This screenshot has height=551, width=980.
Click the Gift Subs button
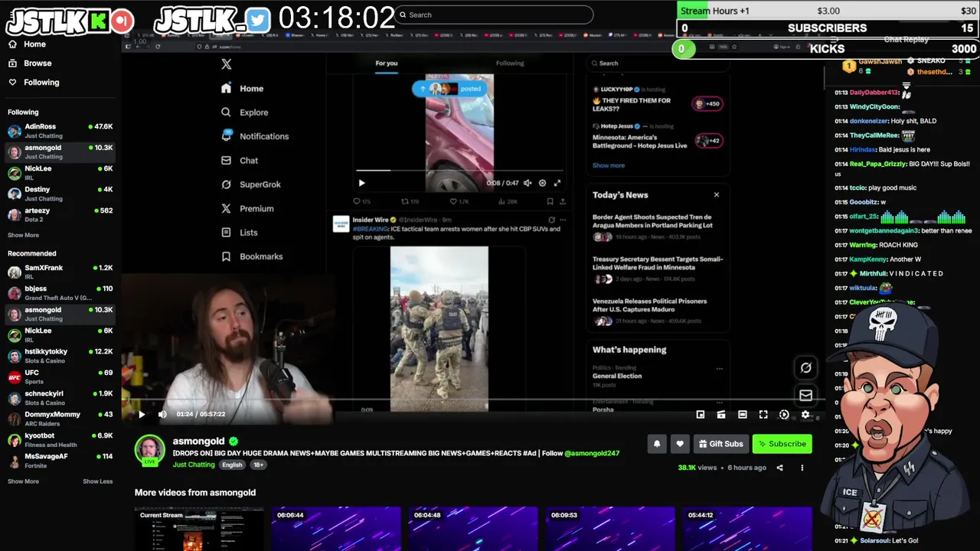pos(720,444)
